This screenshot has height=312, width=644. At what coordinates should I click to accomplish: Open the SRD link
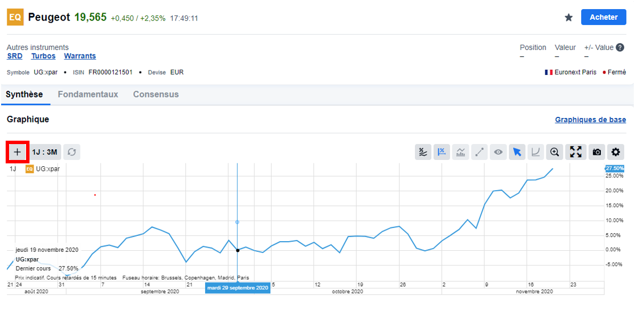pos(15,56)
